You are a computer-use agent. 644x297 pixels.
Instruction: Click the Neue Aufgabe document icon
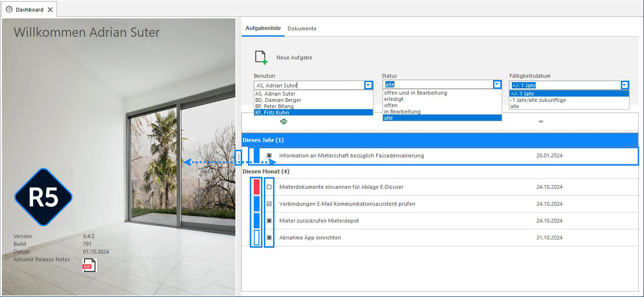[x=261, y=57]
